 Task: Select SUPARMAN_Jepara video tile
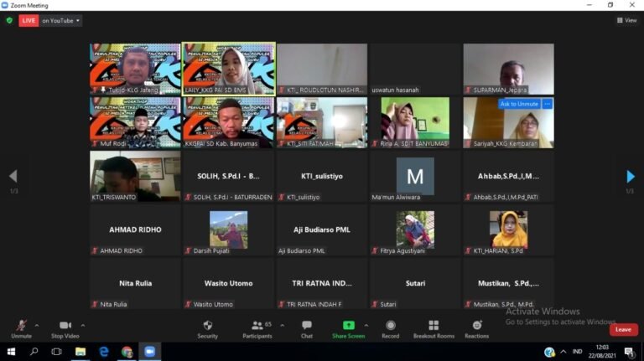508,69
